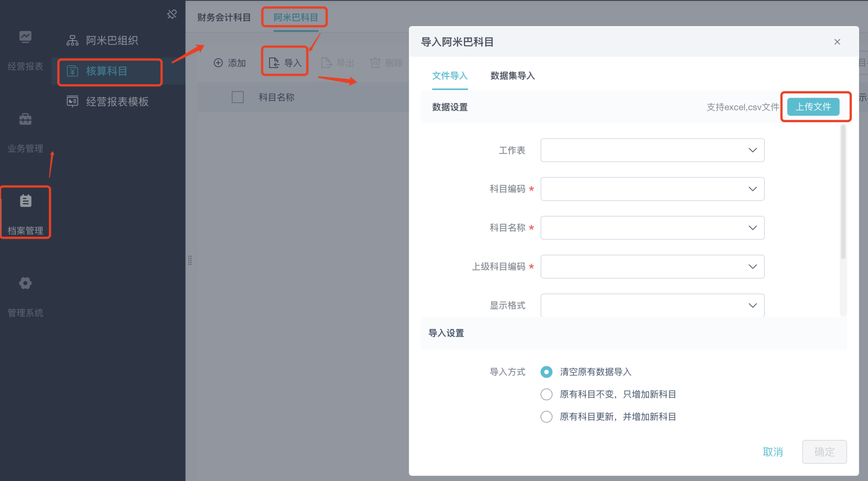Switch to 数据集导入 tab
The image size is (868, 481).
(512, 76)
